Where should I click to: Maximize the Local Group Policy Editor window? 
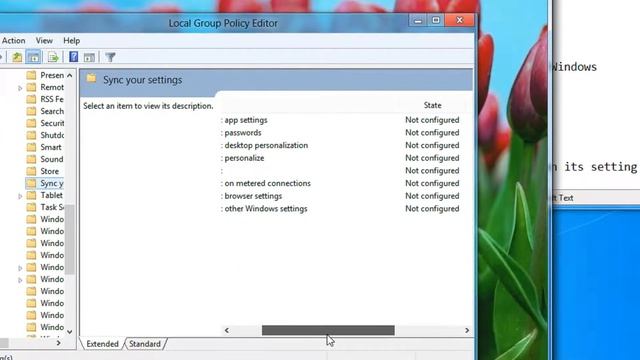(x=436, y=20)
